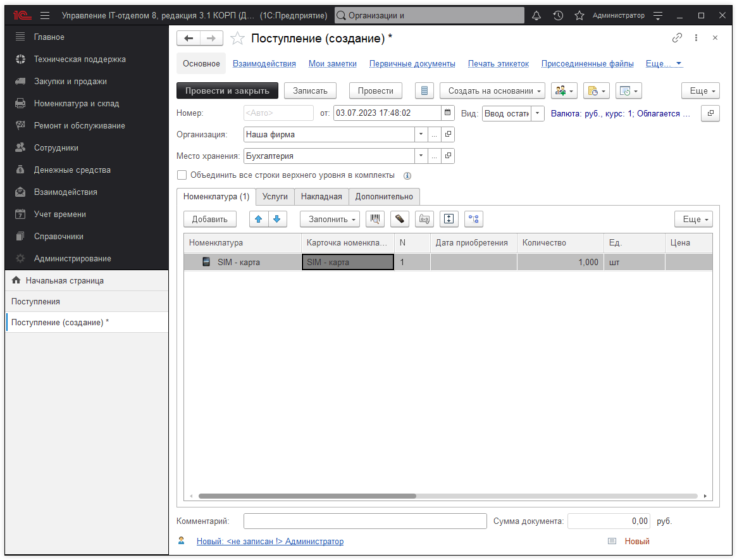Image resolution: width=737 pixels, height=560 pixels.
Task: Click the report icon beside Провести button
Action: [424, 91]
